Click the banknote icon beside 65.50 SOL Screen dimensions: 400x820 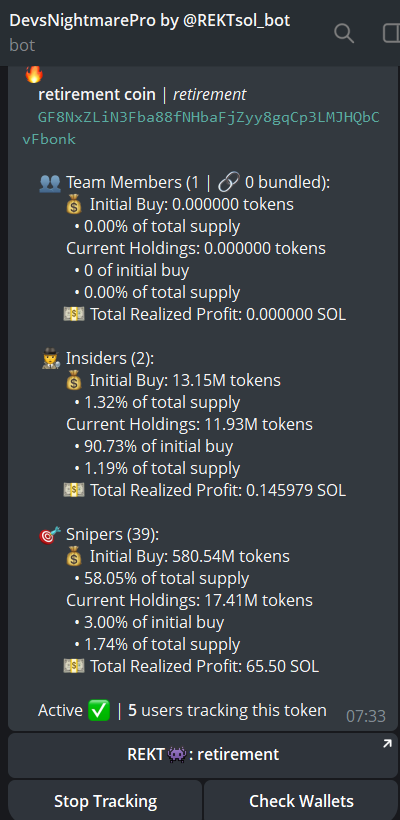(74, 667)
